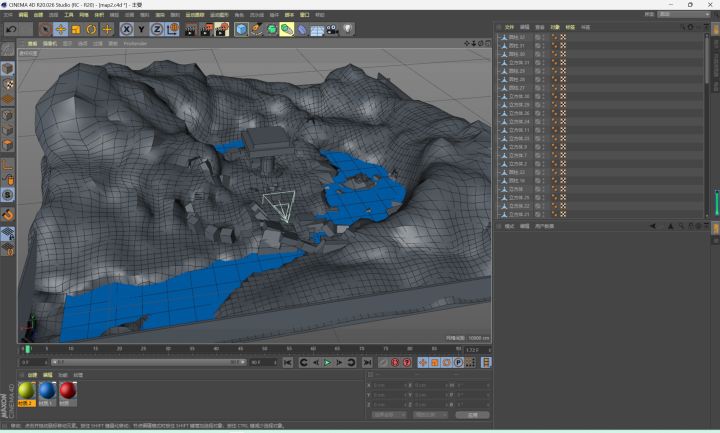Toggle parameter P keyframe recording
This screenshot has width=720, height=433.
[458, 362]
